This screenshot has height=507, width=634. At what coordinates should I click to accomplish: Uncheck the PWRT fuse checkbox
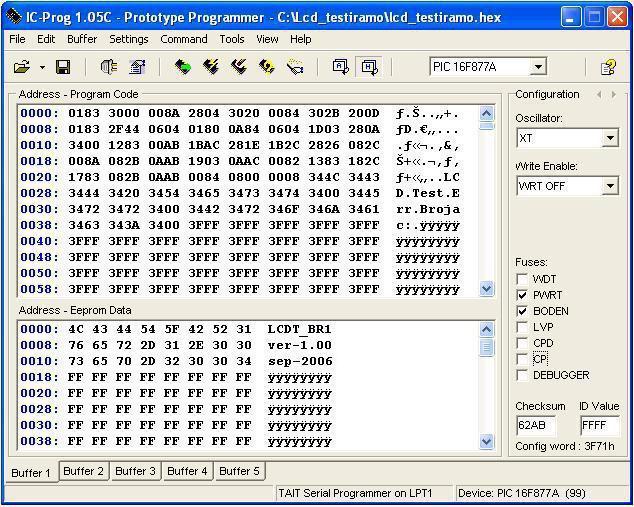pyautogui.click(x=522, y=295)
